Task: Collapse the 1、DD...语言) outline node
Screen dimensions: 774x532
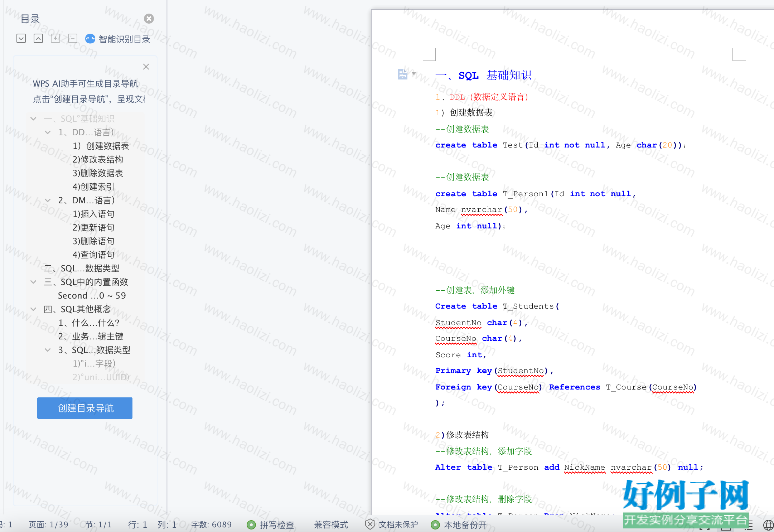Action: tap(48, 132)
